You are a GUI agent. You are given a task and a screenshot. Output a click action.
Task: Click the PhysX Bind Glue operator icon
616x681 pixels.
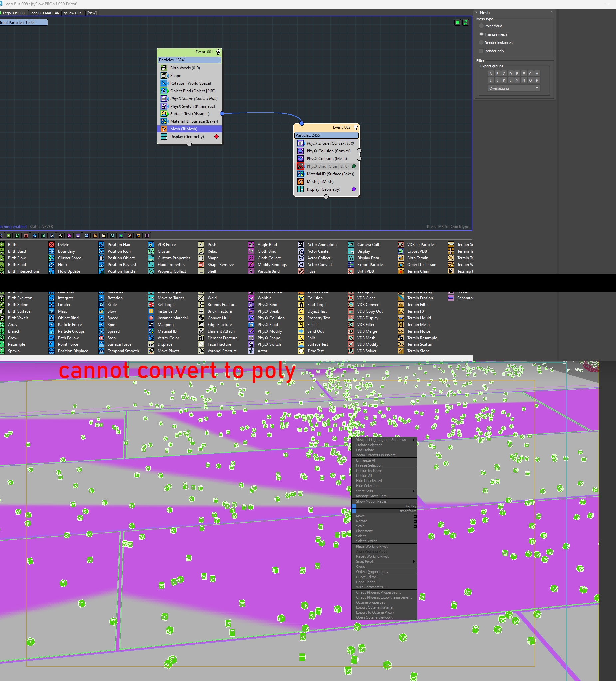pos(300,166)
